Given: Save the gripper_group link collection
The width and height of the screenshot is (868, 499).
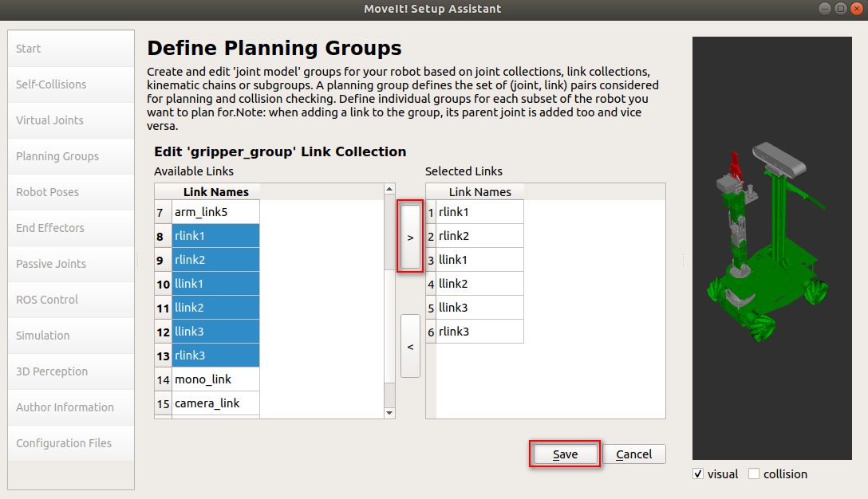Looking at the screenshot, I should pyautogui.click(x=565, y=454).
